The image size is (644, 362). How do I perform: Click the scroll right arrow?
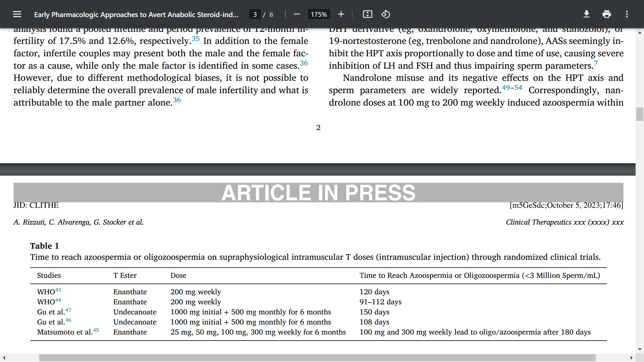tap(632, 358)
